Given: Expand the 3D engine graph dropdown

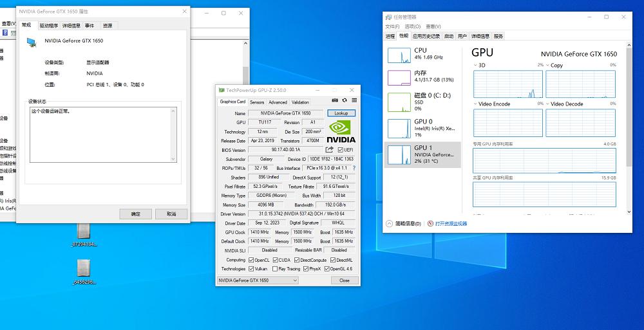Looking at the screenshot, I should pos(476,65).
